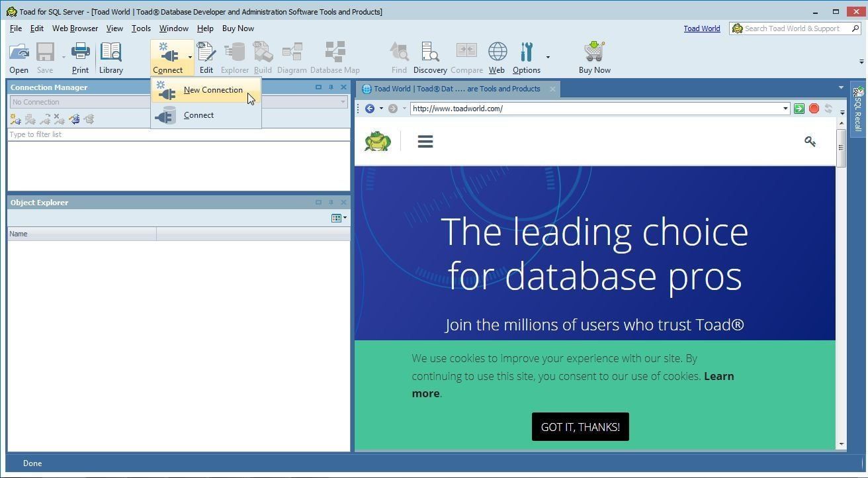Choose Connect from the dropdown menu
The height and width of the screenshot is (478, 868).
point(206,115)
